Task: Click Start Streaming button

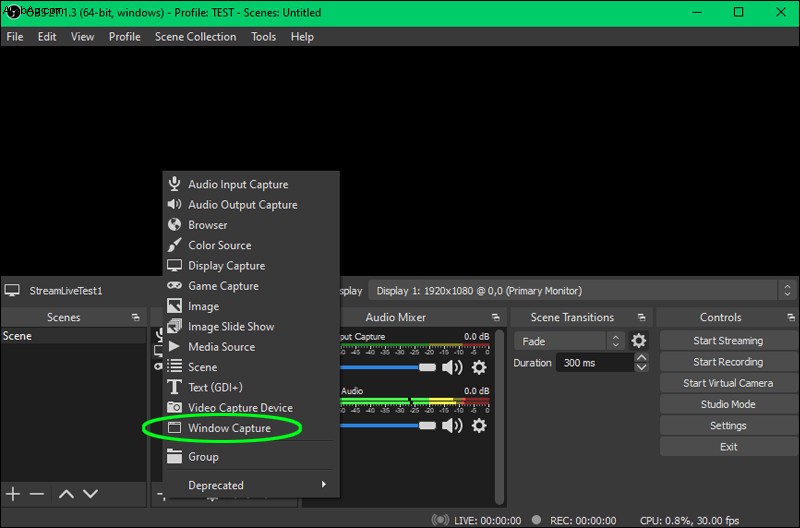Action: pyautogui.click(x=728, y=341)
